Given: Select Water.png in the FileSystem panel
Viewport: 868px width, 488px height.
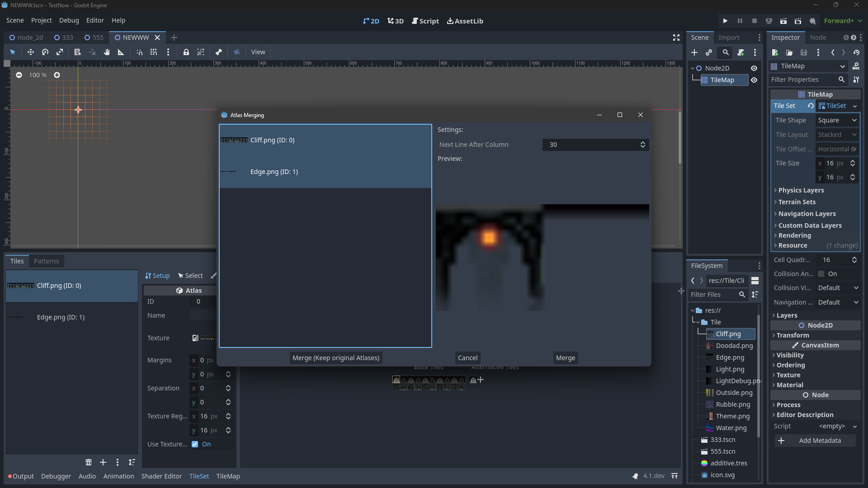Looking at the screenshot, I should click(x=731, y=428).
